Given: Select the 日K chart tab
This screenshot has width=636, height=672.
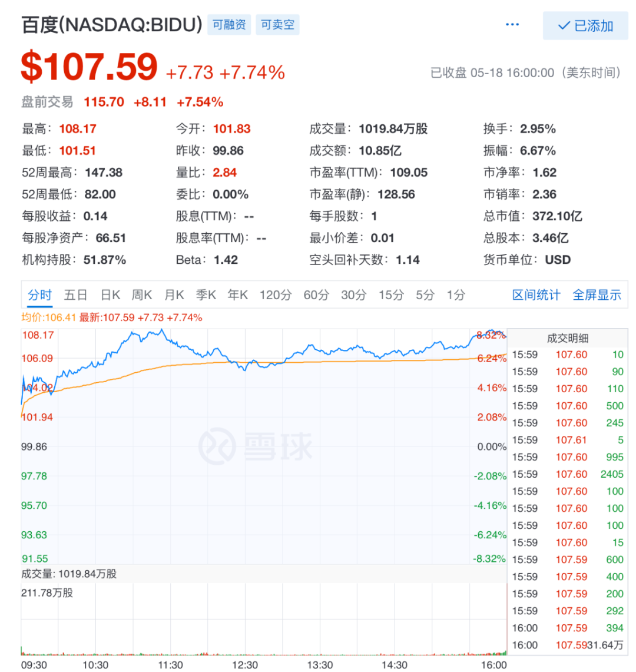Looking at the screenshot, I should [x=110, y=295].
